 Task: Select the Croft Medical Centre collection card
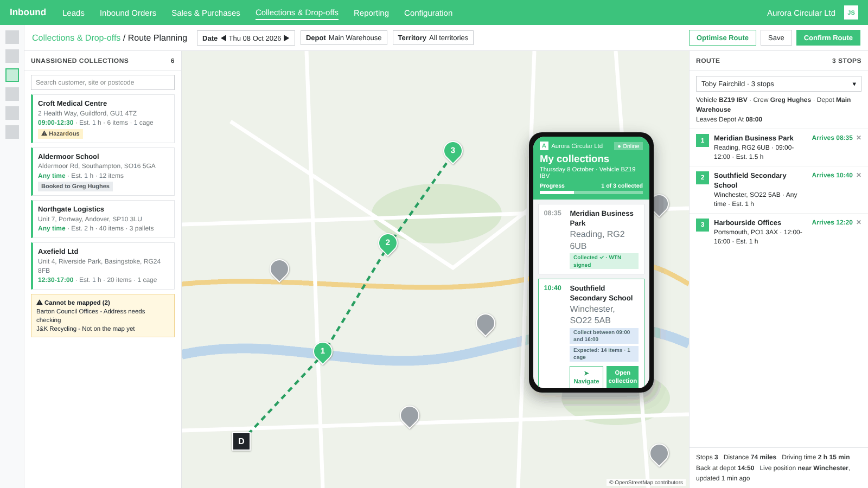[103, 119]
